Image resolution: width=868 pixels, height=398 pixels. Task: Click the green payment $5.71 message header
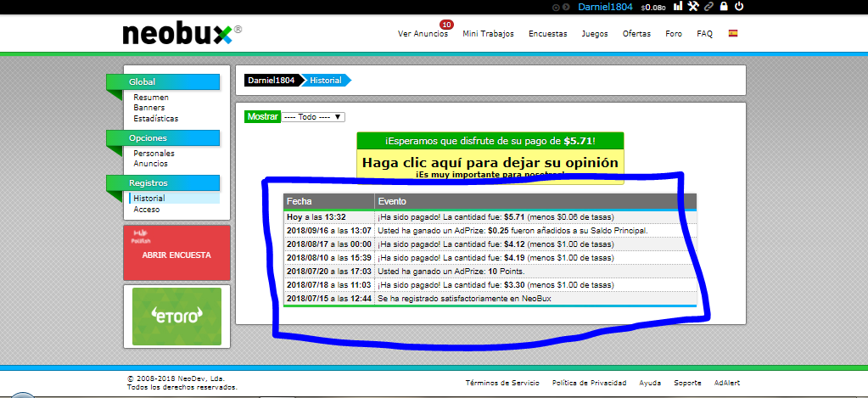point(490,141)
